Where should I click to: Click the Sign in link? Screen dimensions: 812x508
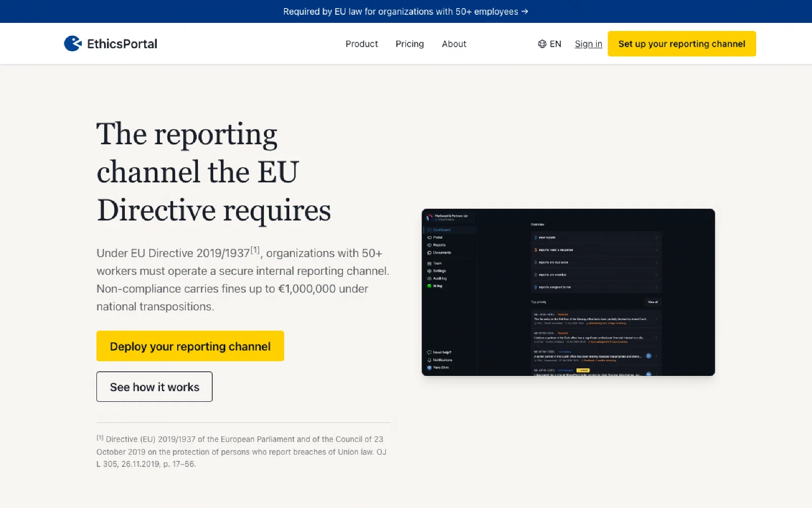(588, 44)
